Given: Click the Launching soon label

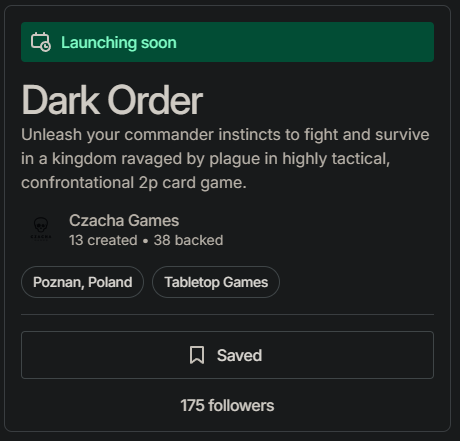Looking at the screenshot, I should pyautogui.click(x=119, y=43).
